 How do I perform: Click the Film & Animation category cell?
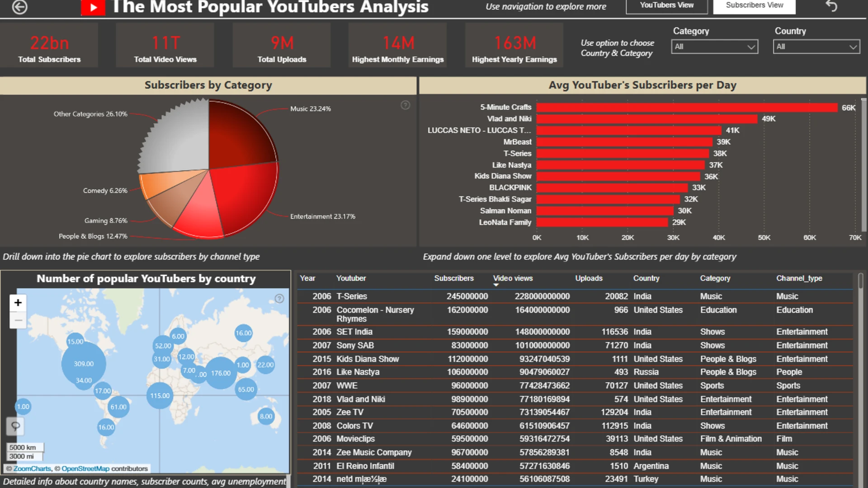[731, 439]
